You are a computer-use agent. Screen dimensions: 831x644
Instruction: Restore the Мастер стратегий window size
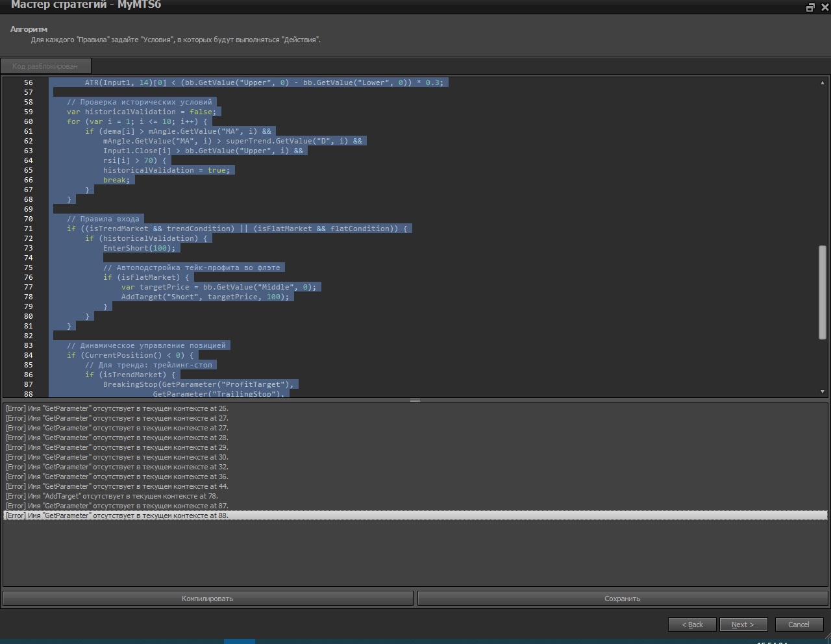(810, 7)
